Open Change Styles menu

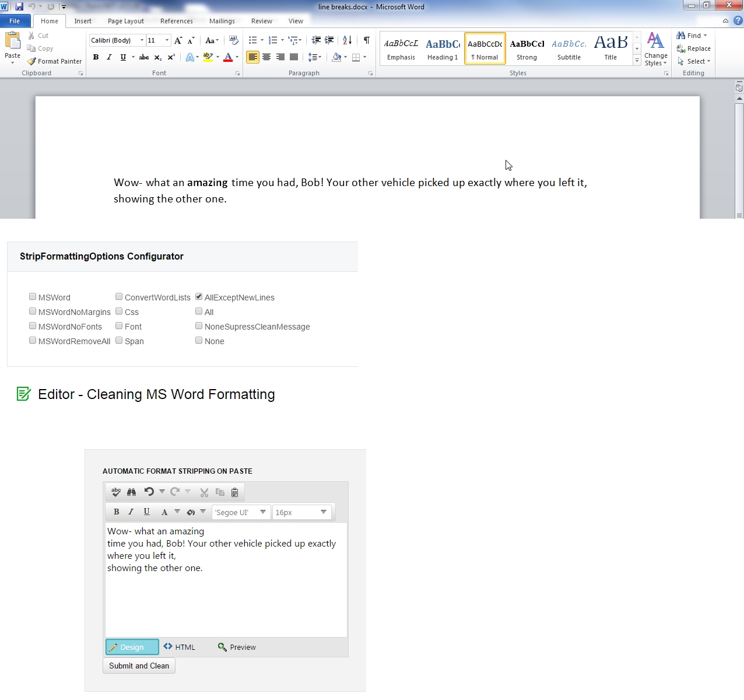(x=656, y=48)
